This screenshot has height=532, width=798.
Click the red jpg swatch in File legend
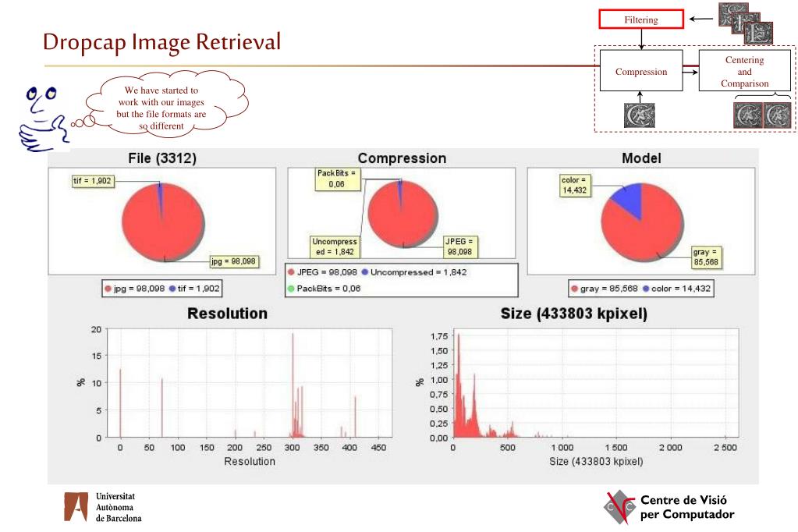tap(108, 289)
